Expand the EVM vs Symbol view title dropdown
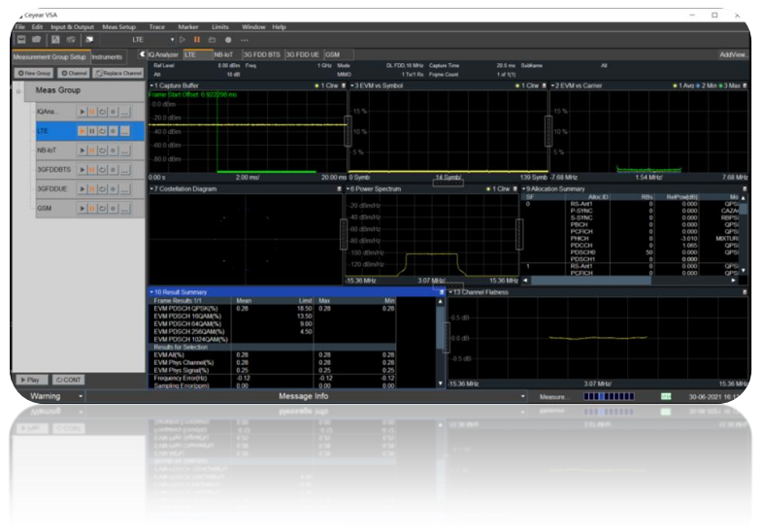Screen dimensions: 763x532 [x=351, y=85]
